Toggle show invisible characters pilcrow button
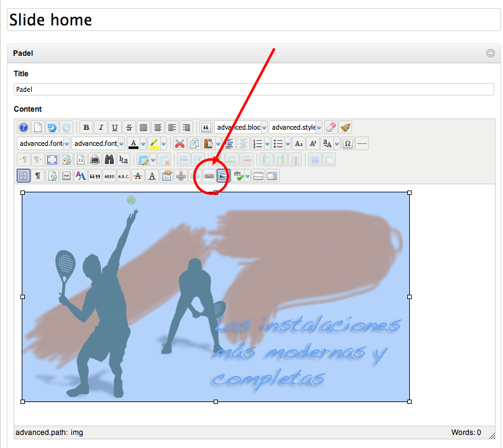The height and width of the screenshot is (448, 503). (x=38, y=176)
